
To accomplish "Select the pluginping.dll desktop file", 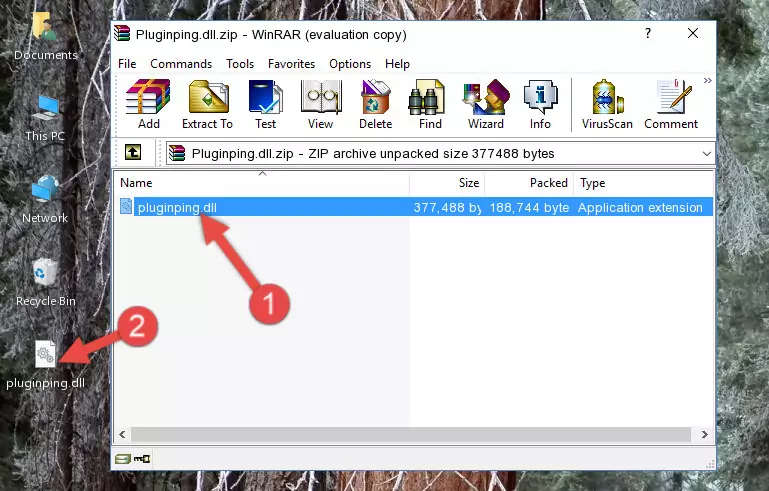I will coord(45,365).
